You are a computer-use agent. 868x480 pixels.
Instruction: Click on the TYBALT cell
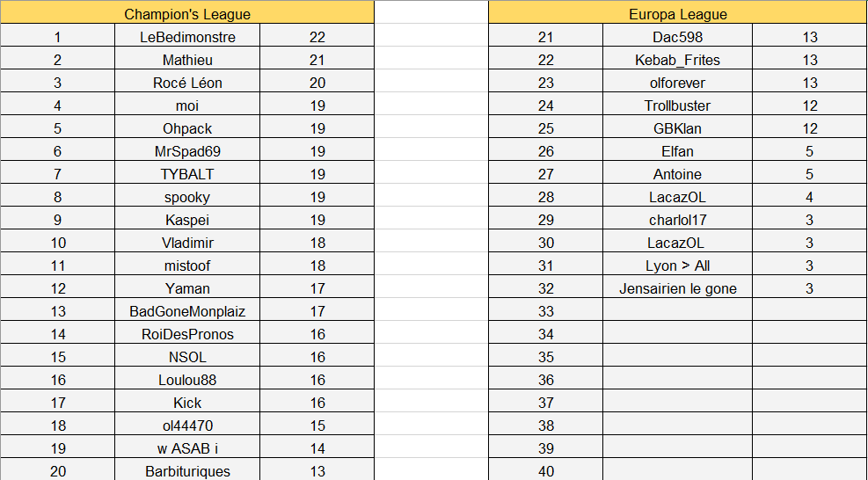(187, 174)
